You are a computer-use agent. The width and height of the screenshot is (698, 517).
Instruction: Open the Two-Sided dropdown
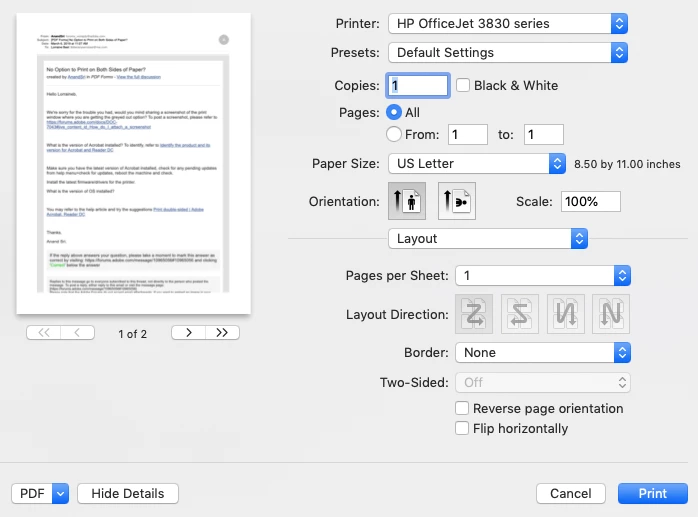[x=543, y=383]
